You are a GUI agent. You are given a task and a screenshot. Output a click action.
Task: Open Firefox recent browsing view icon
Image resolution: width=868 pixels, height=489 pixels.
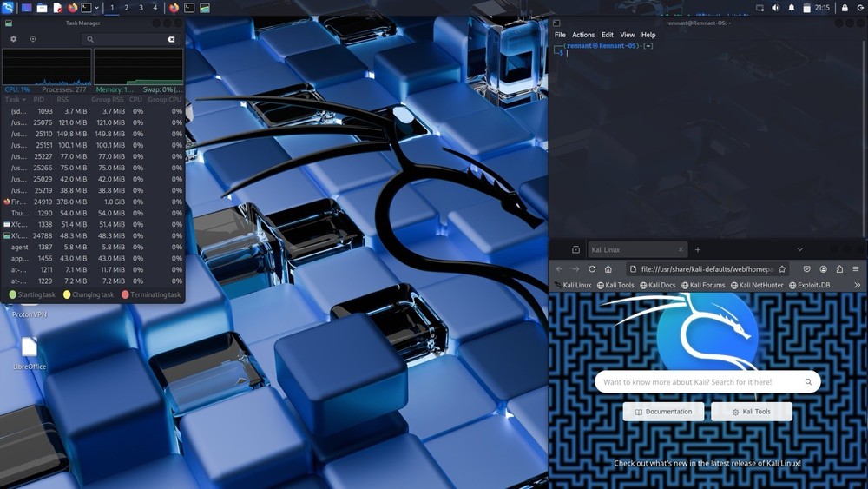(x=575, y=250)
